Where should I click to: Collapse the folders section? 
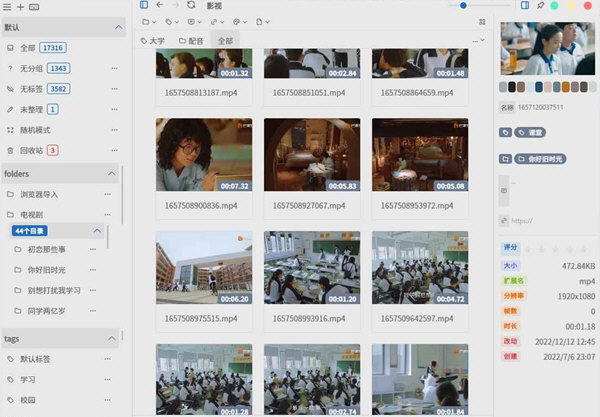[112, 173]
